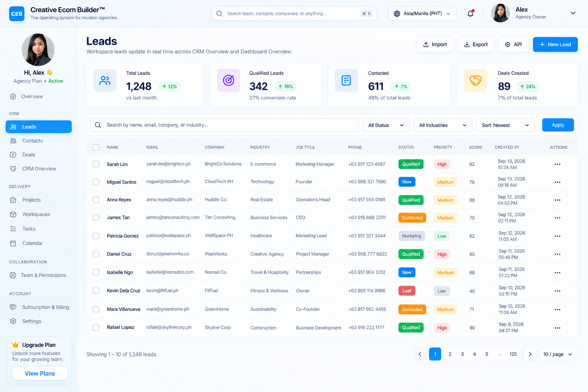Click the Qualified Leads target icon
The height and width of the screenshot is (392, 588).
[x=229, y=80]
